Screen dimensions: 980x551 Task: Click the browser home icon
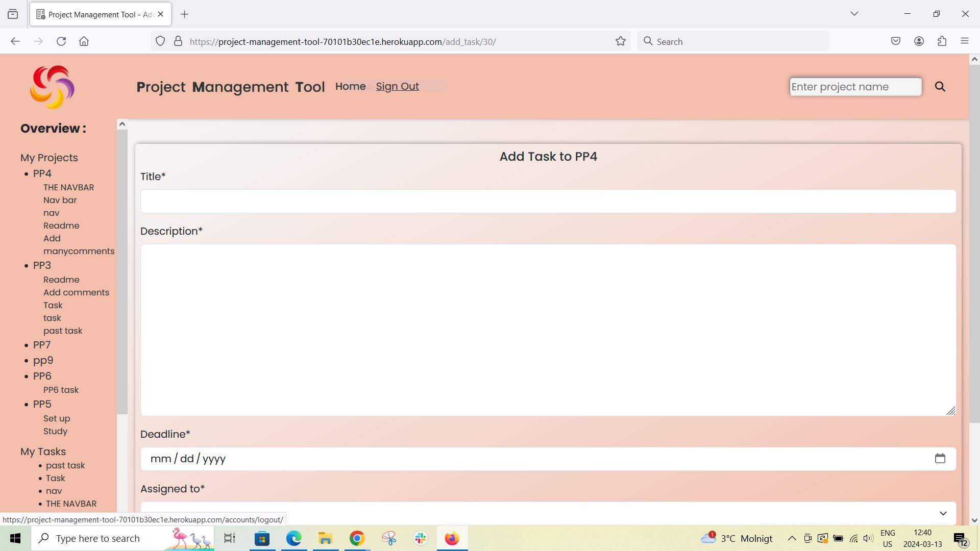click(84, 41)
